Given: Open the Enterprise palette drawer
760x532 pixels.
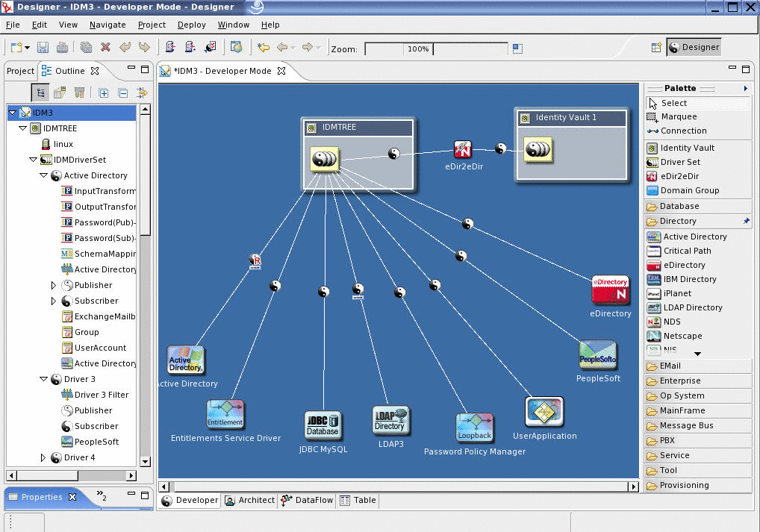Looking at the screenshot, I should pos(698,381).
